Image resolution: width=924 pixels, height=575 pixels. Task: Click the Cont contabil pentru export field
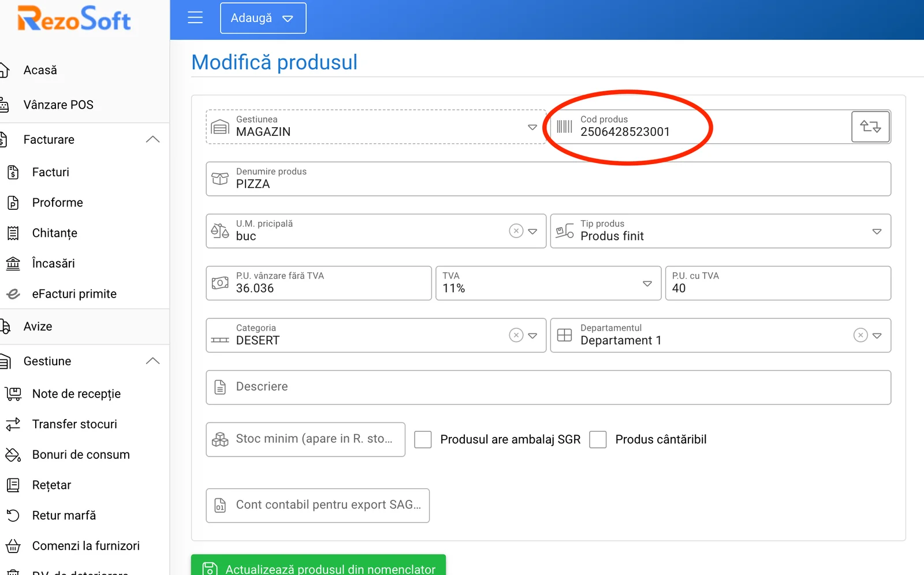(318, 506)
